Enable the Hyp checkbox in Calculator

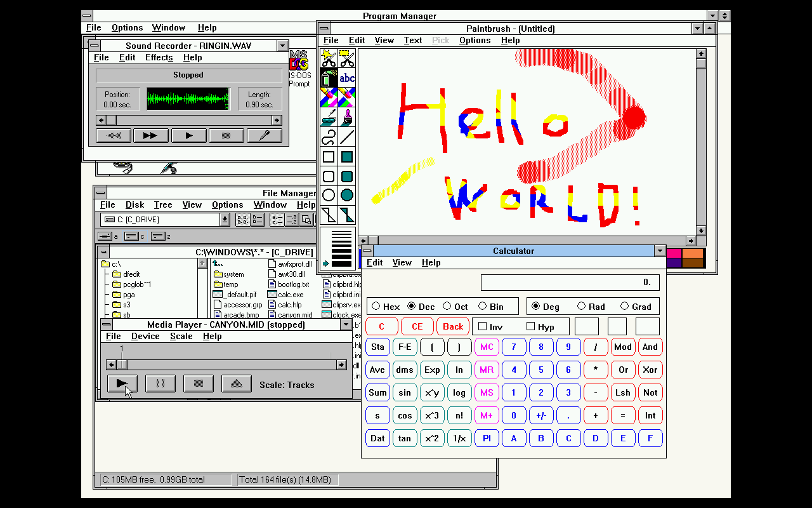coord(540,327)
